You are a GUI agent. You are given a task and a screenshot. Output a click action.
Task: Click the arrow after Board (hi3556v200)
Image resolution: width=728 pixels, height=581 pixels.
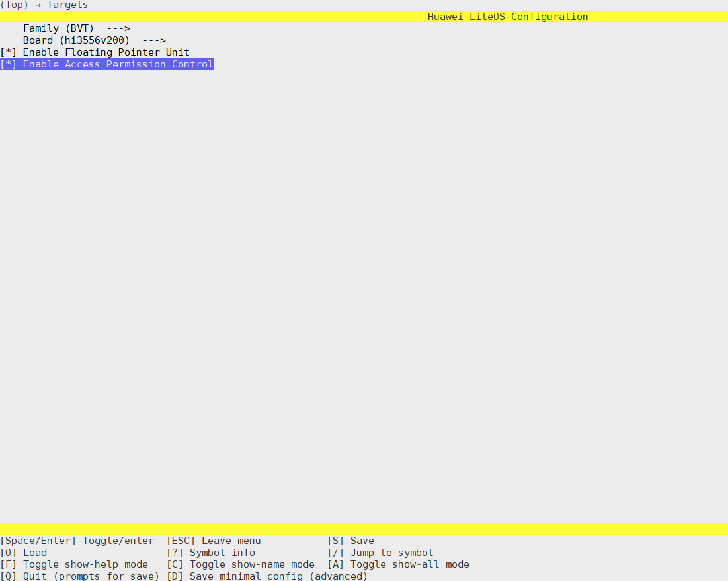(x=154, y=40)
